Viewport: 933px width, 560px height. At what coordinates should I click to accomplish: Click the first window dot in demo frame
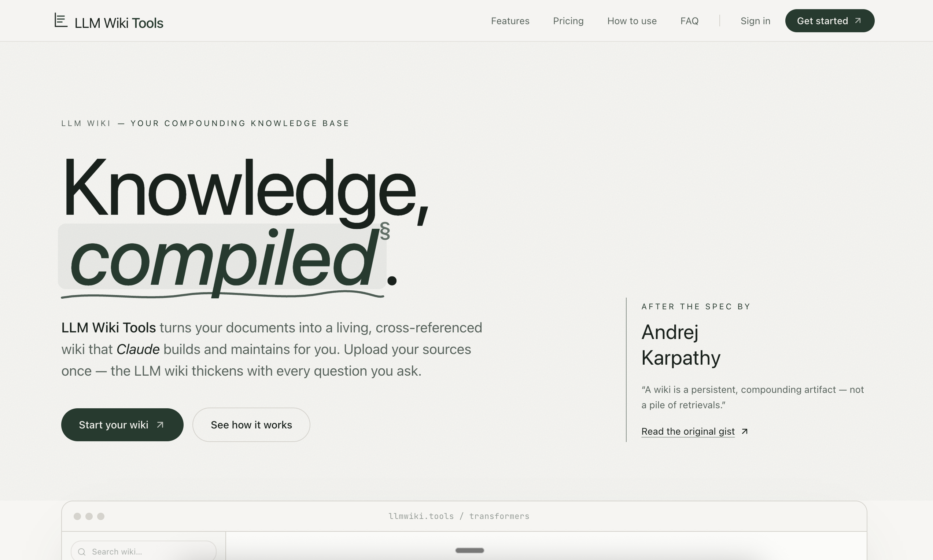point(77,516)
